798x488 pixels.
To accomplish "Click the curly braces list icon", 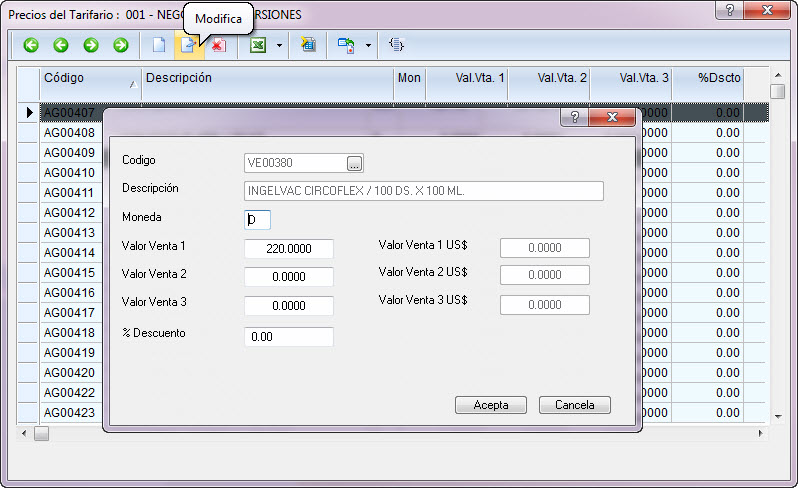I will tap(397, 45).
